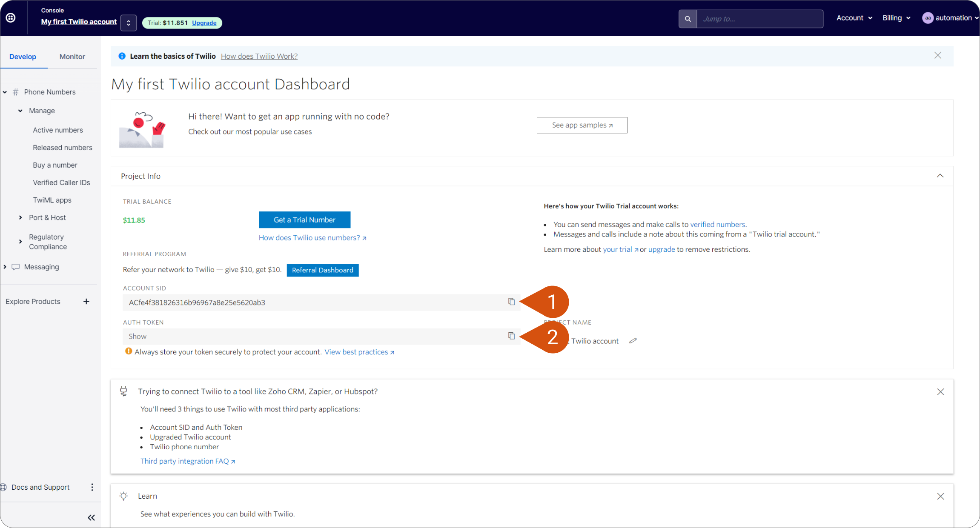This screenshot has width=980, height=528.
Task: Add product via Explore Products plus
Action: point(86,301)
